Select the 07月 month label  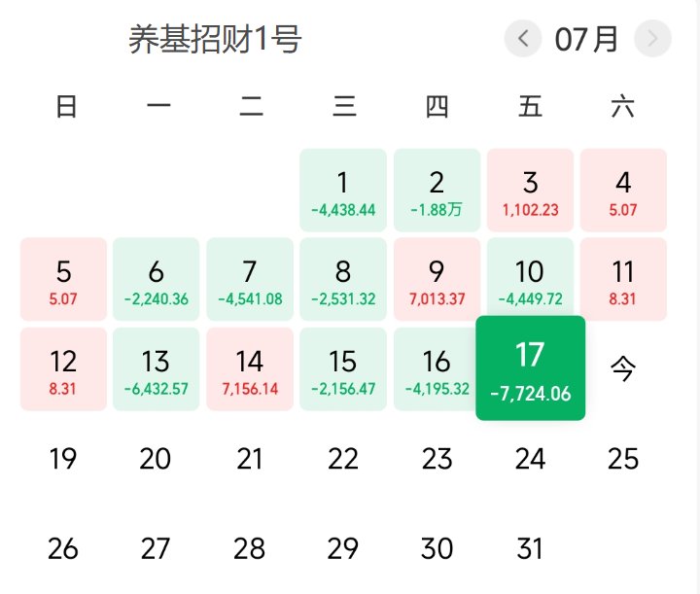click(x=586, y=39)
